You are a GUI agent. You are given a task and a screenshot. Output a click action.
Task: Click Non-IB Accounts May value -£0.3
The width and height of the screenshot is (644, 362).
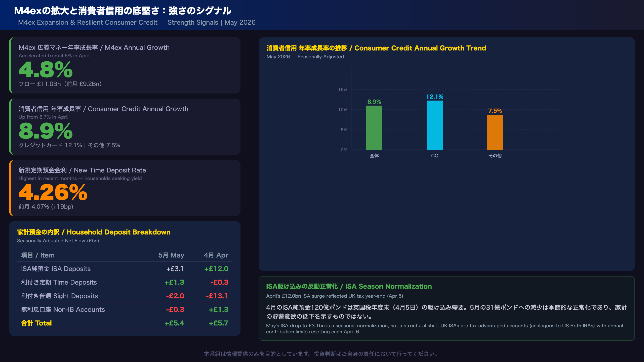coord(175,309)
